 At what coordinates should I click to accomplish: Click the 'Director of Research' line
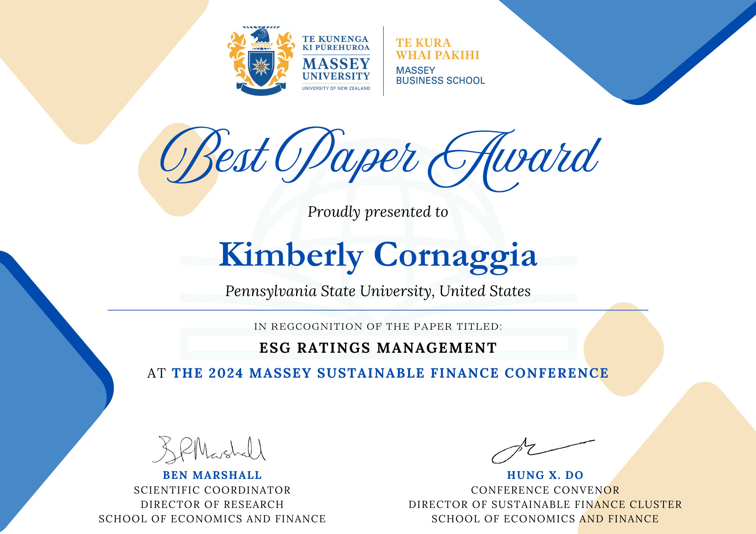click(x=212, y=505)
